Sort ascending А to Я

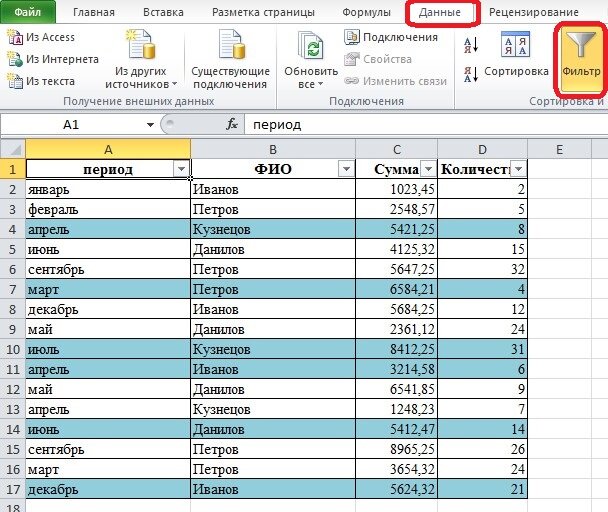(x=471, y=45)
